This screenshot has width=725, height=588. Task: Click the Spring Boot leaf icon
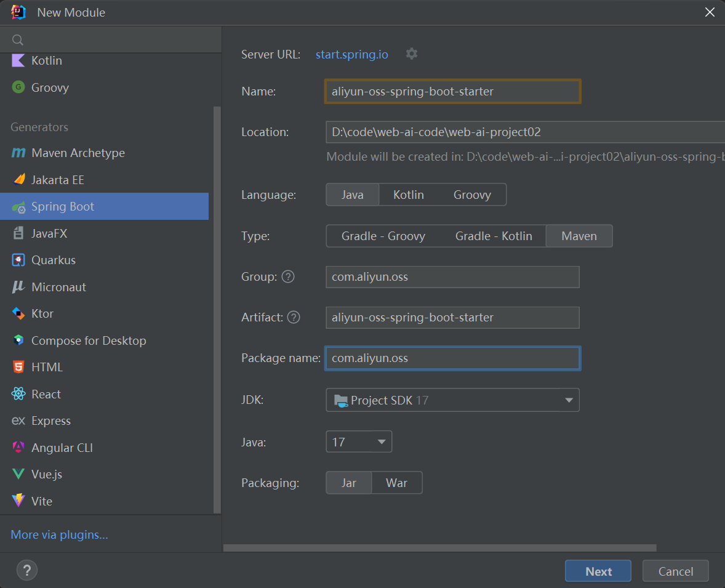click(x=18, y=207)
